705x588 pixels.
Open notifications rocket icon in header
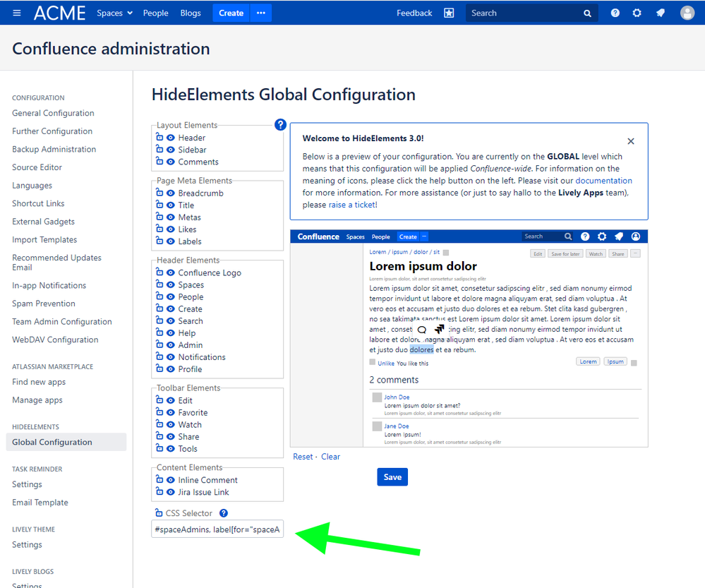(x=660, y=13)
